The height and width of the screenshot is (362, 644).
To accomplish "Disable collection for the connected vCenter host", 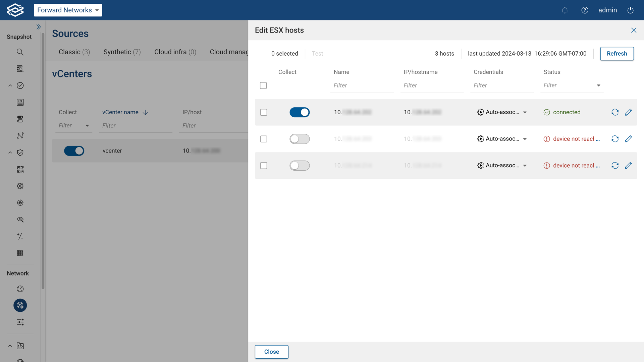I will coord(300,112).
